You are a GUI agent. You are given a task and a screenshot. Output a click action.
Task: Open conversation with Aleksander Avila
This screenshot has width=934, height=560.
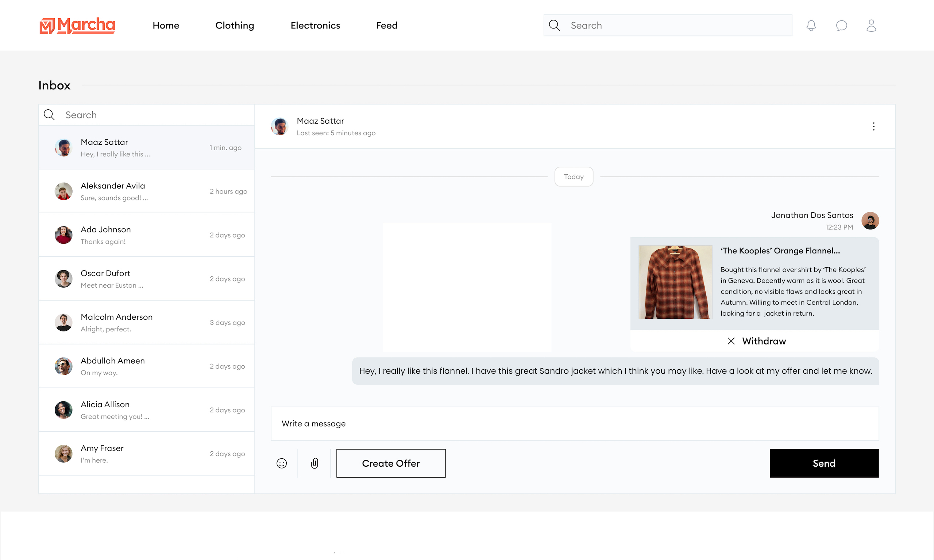click(146, 191)
